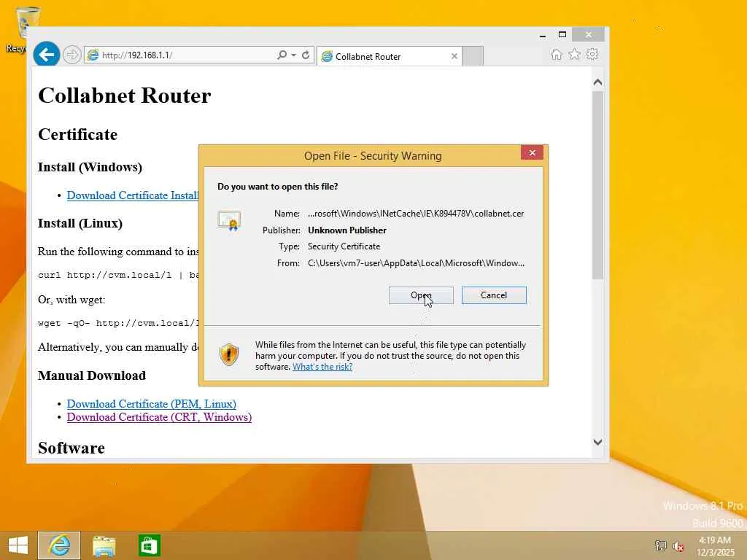Click the Windows Start button
This screenshot has width=747, height=560.
pos(18,545)
